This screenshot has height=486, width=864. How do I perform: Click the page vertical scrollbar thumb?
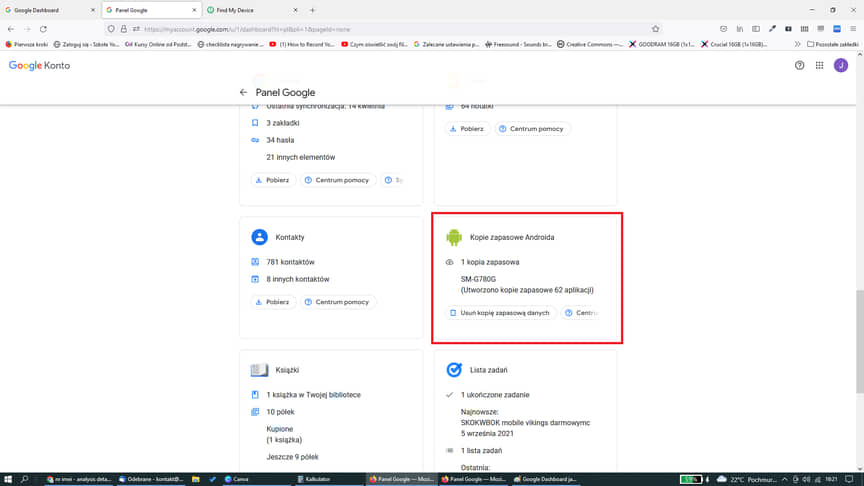(x=860, y=342)
